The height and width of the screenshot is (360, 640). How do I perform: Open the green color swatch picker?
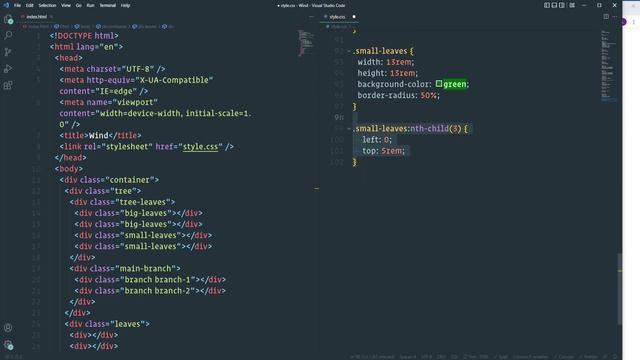click(439, 84)
